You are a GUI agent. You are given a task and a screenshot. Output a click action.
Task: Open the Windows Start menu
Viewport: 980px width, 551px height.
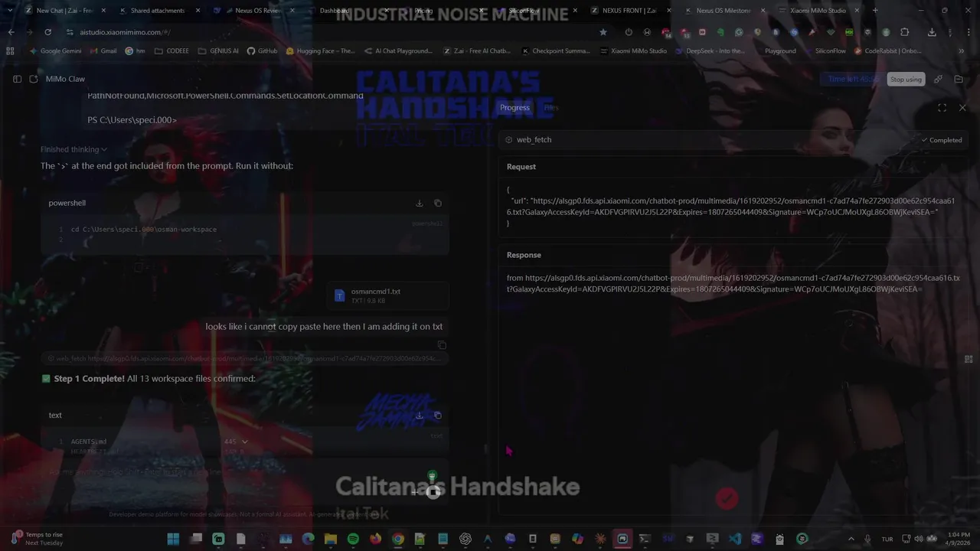click(x=173, y=539)
